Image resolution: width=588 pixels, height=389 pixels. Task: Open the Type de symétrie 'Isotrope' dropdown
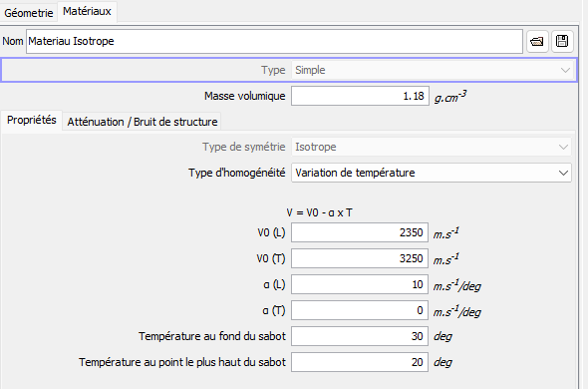432,147
